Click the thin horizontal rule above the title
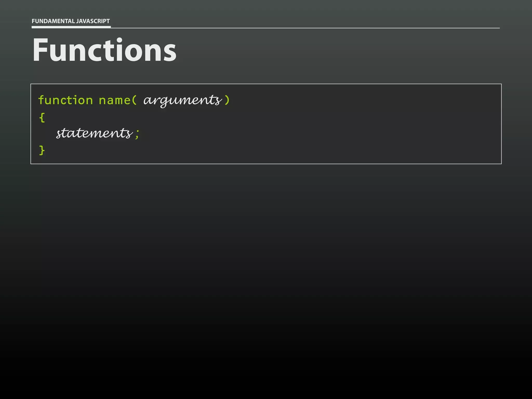This screenshot has width=532, height=399. click(x=312, y=28)
